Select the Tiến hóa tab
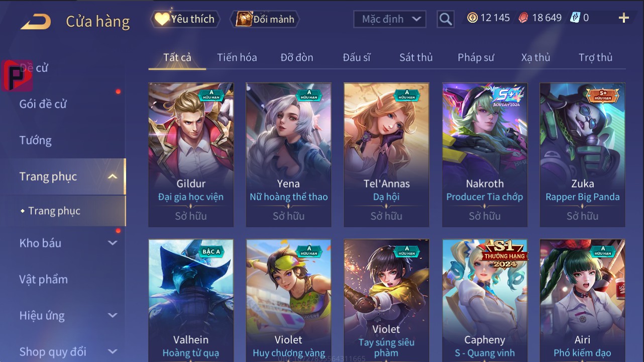The width and height of the screenshot is (644, 362). (x=237, y=57)
